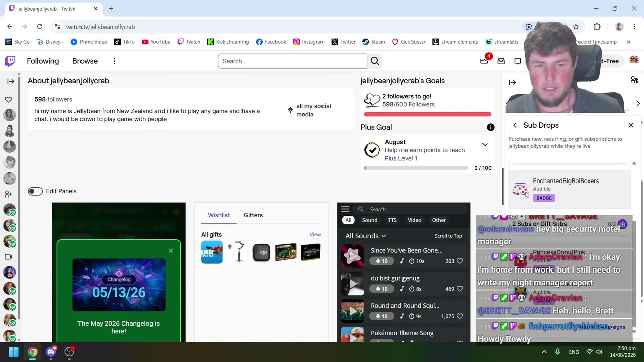Focus the sound panel search field
644x362 pixels.
tap(413, 209)
